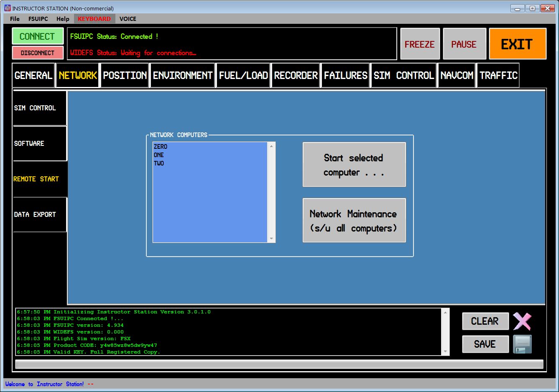Open the REMOTE START side panel
Image resolution: width=559 pixels, height=392 pixels.
pos(40,179)
